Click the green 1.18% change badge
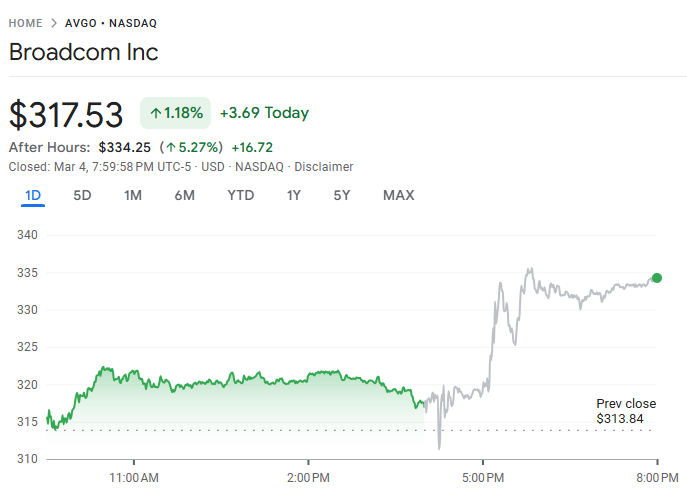The width and height of the screenshot is (687, 500). coord(176,113)
